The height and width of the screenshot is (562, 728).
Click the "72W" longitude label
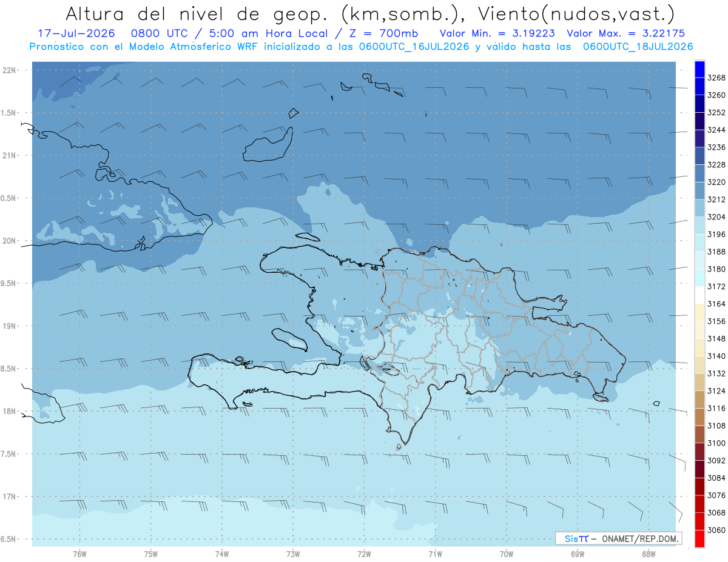(x=364, y=554)
